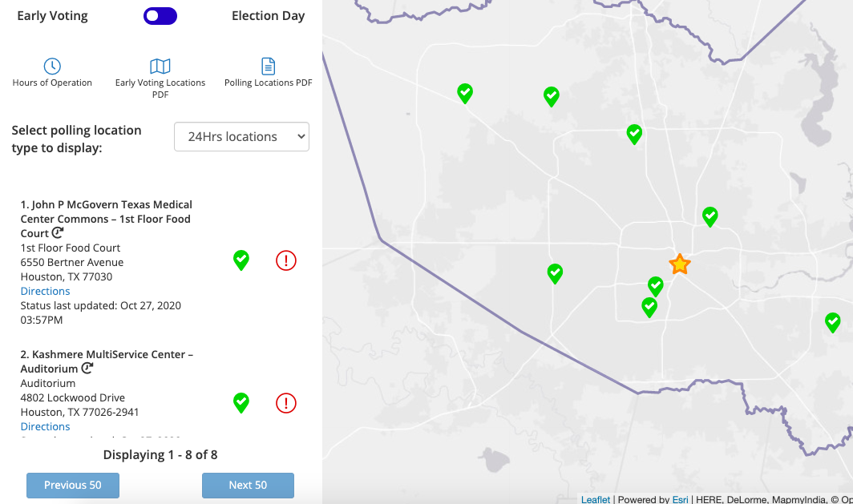Open Directions for 4802 Lockwood Drive

45,426
